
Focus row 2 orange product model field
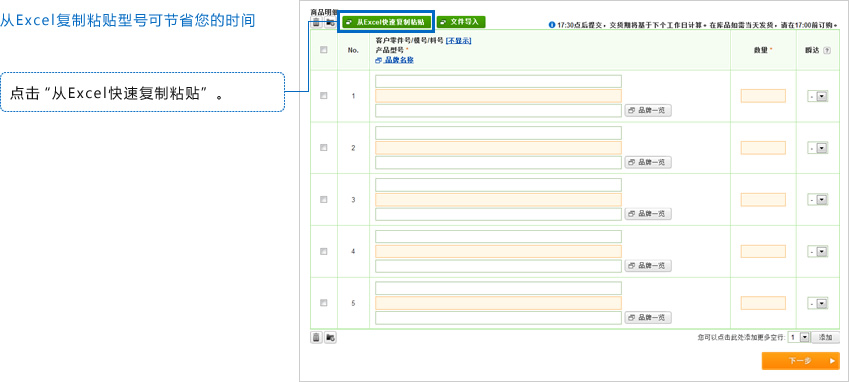(498, 148)
